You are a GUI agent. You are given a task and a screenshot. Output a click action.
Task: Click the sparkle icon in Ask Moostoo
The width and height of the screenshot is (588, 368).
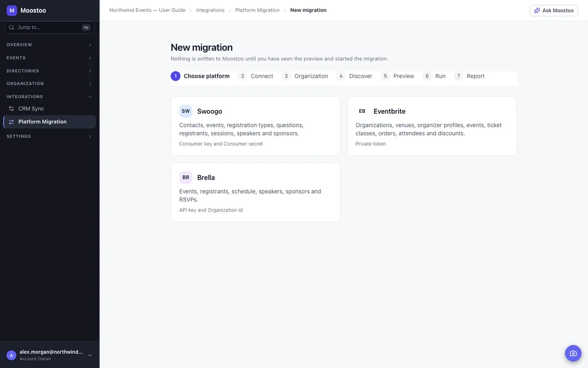point(537,10)
